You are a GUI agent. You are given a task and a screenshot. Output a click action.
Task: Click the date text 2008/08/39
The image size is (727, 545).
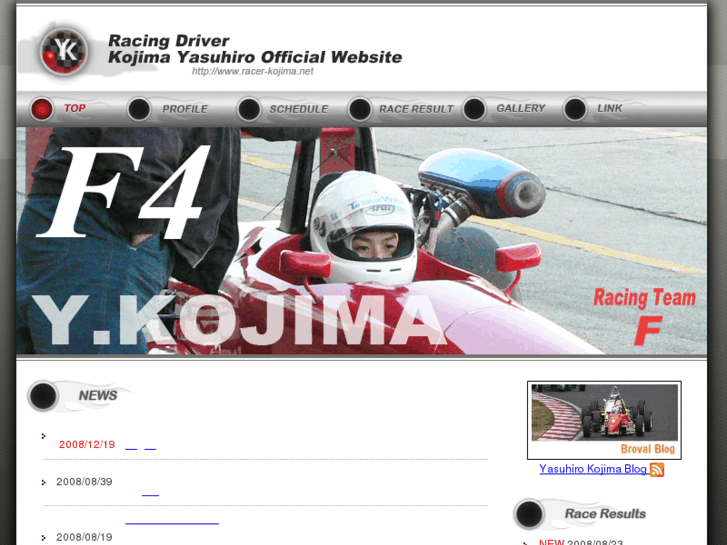coord(84,482)
